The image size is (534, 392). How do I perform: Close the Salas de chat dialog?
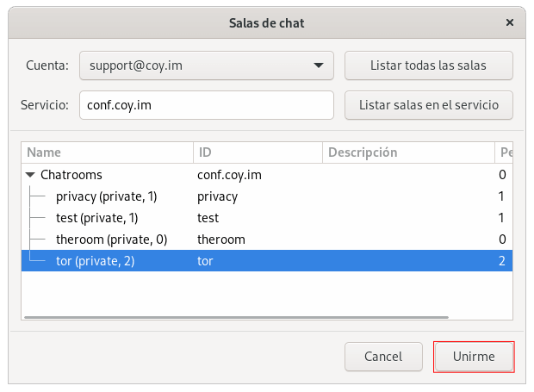click(510, 22)
